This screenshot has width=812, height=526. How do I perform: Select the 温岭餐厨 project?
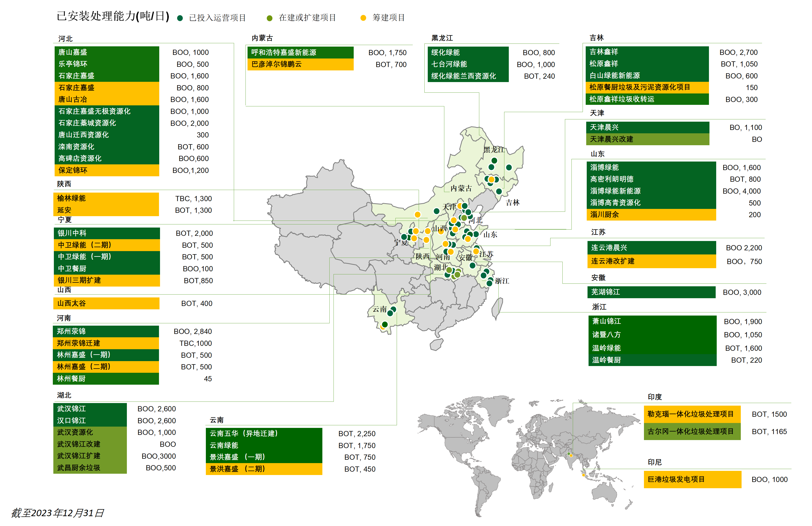pos(652,360)
